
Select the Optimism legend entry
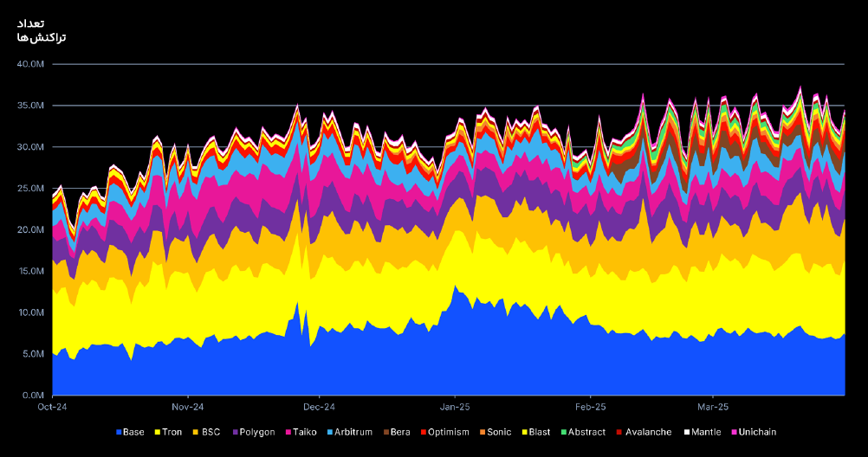click(444, 432)
